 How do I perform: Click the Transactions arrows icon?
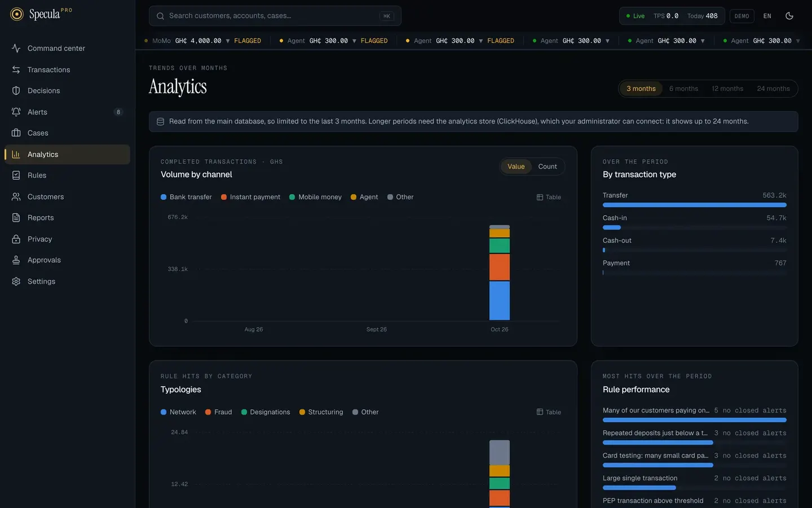point(16,69)
